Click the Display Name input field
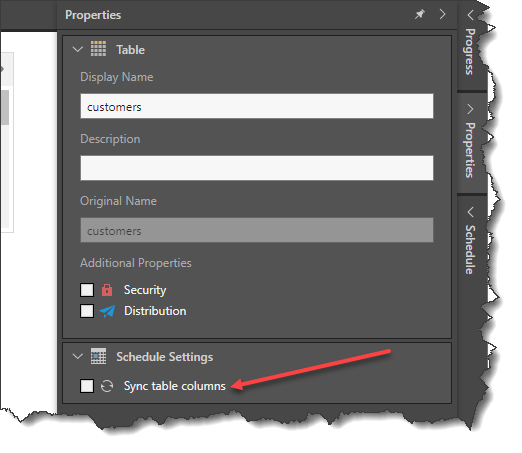Screen dimensions: 522x453 coord(257,106)
